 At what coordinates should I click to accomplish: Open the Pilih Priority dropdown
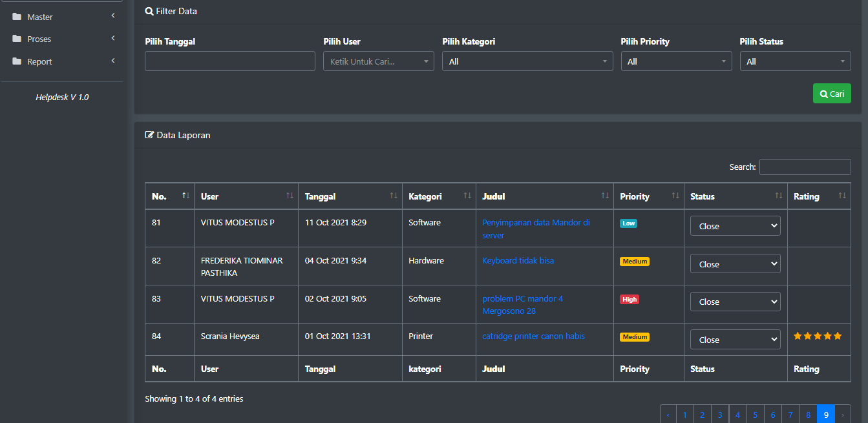[x=676, y=62]
